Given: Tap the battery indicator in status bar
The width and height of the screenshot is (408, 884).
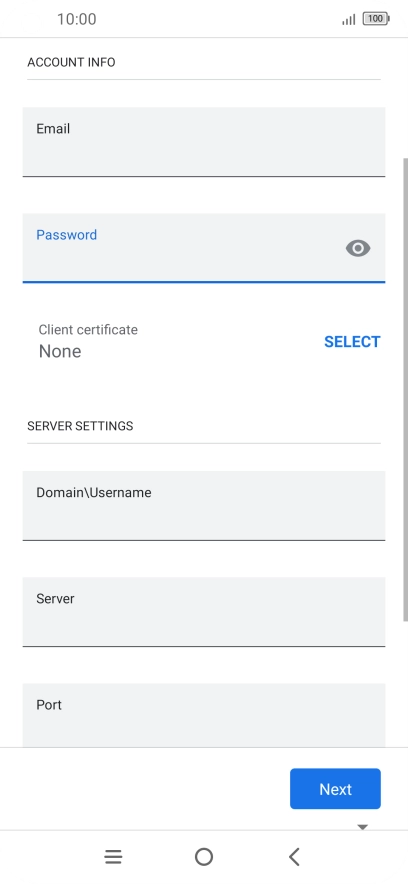Looking at the screenshot, I should click(376, 19).
